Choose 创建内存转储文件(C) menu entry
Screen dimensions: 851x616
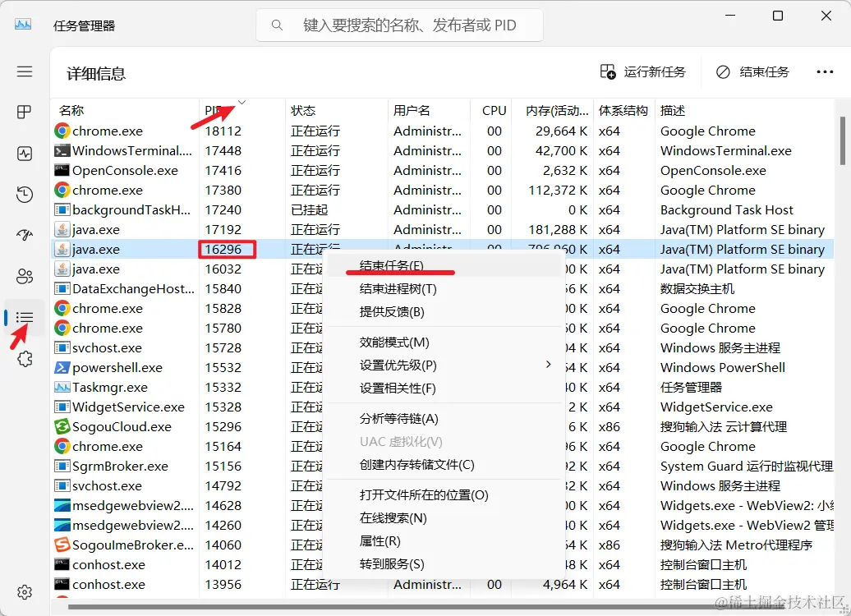click(442, 465)
